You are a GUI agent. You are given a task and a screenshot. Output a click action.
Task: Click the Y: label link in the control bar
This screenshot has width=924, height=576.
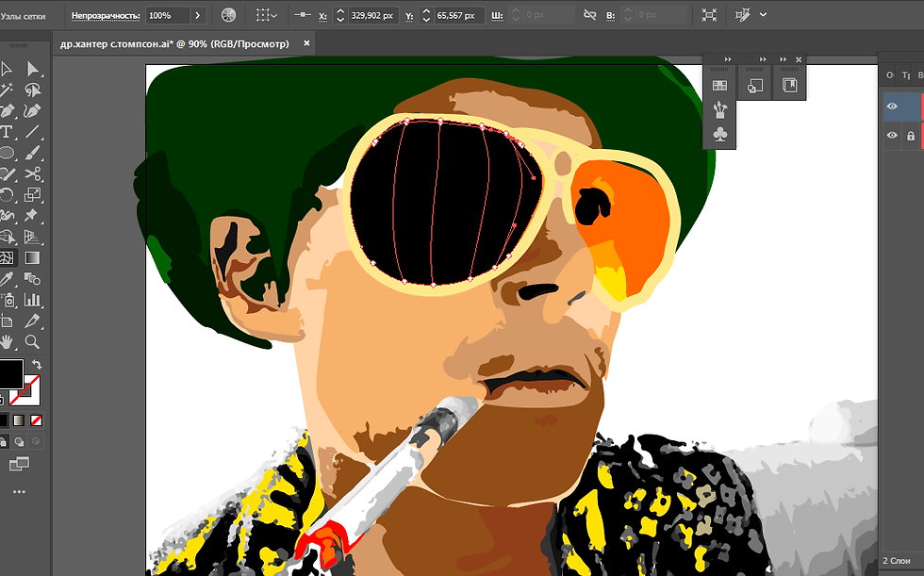409,16
